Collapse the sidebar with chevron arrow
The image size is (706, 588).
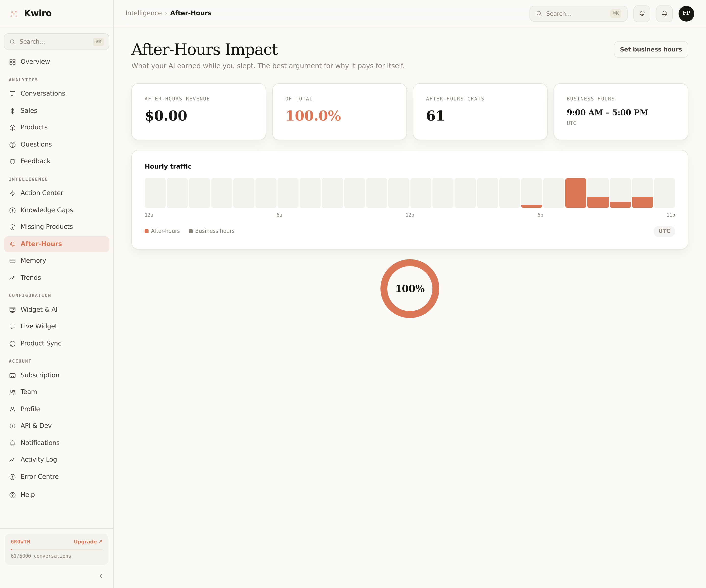point(101,576)
